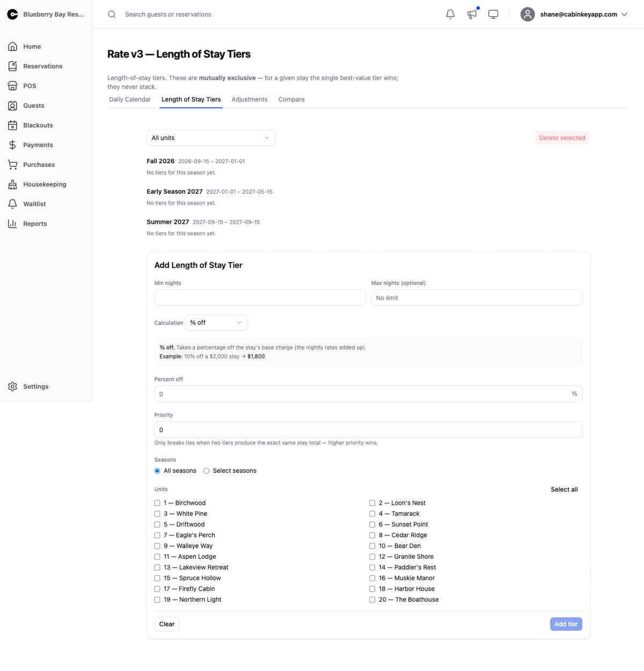The width and height of the screenshot is (644, 671).
Task: Open Settings gear in sidebar
Action: tap(13, 386)
